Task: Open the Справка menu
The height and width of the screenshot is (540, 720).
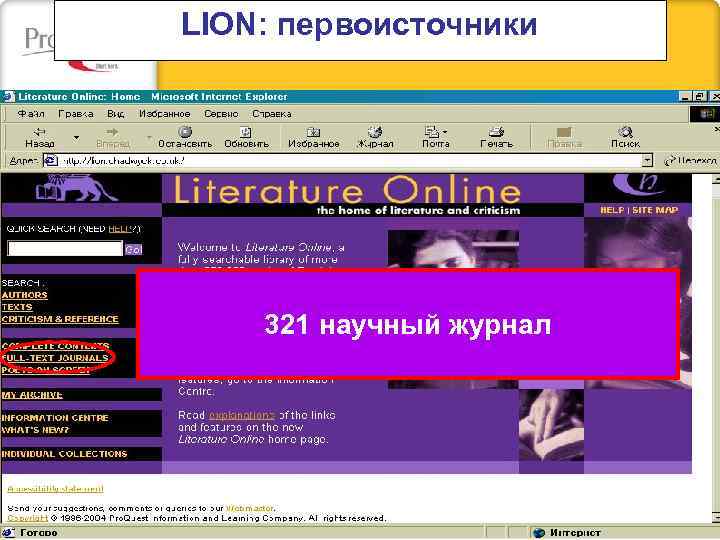Action: pos(271,113)
